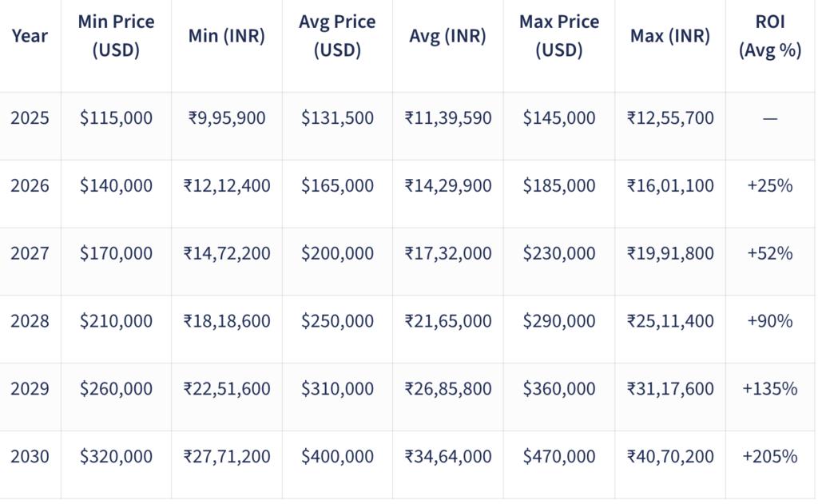This screenshot has height=504, width=818.
Task: Click the +25% ROI cell
Action: coord(770,186)
